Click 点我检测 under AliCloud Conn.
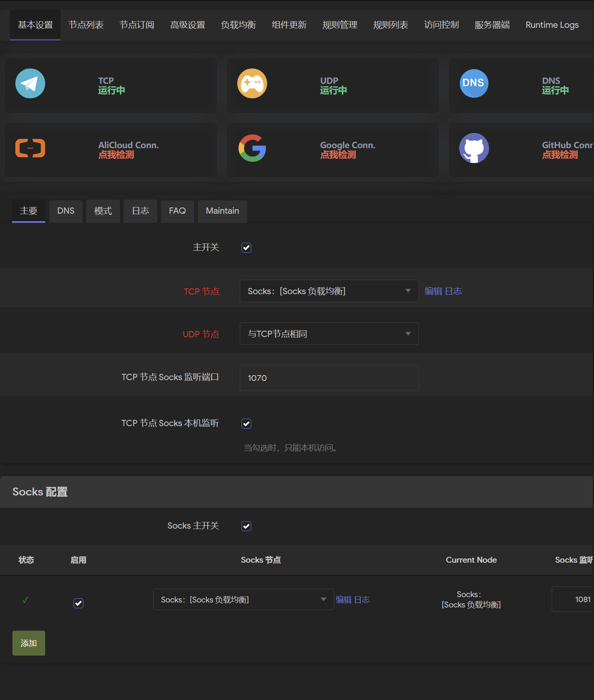The width and height of the screenshot is (594, 700). pyautogui.click(x=116, y=155)
